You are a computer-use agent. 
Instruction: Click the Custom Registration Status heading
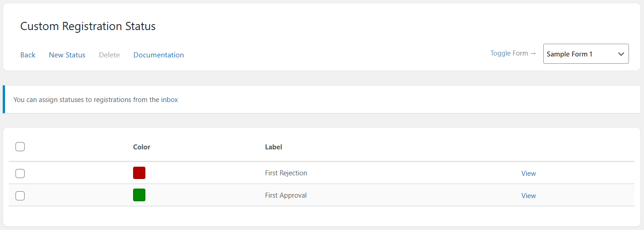point(88,26)
